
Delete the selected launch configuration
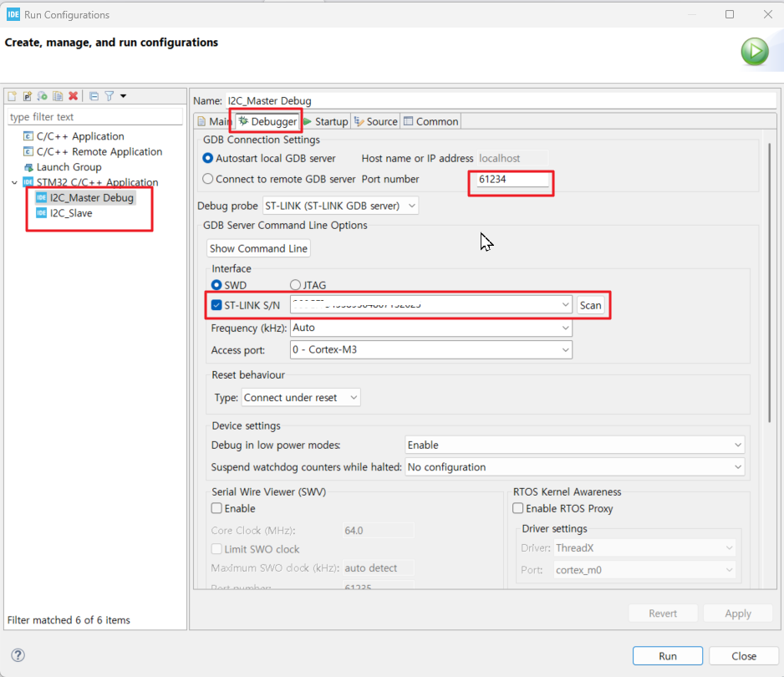[x=73, y=95]
